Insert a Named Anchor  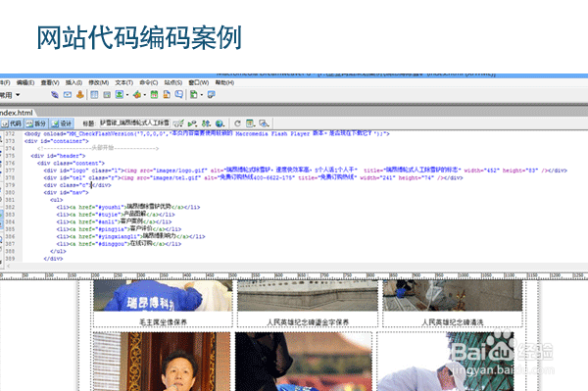coord(80,95)
